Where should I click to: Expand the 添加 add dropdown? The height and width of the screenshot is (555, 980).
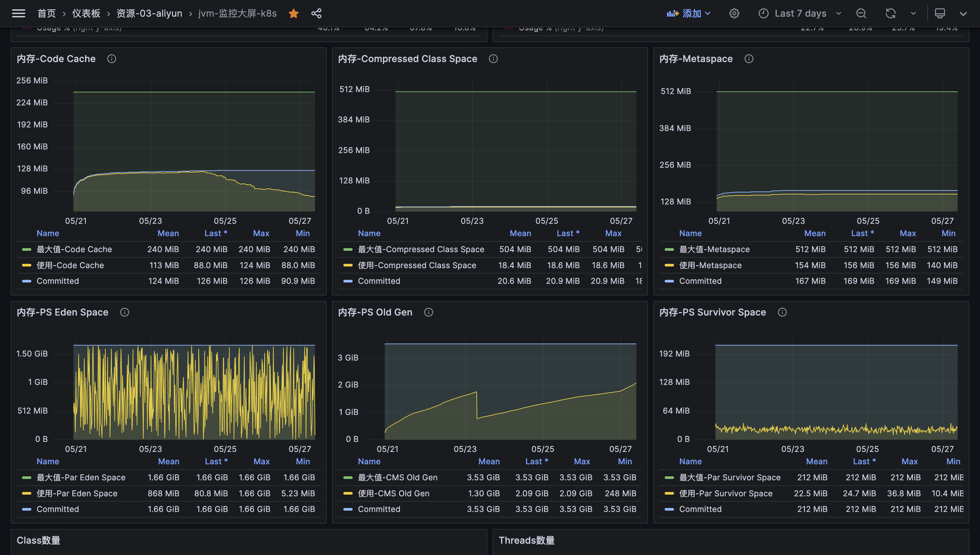point(689,13)
